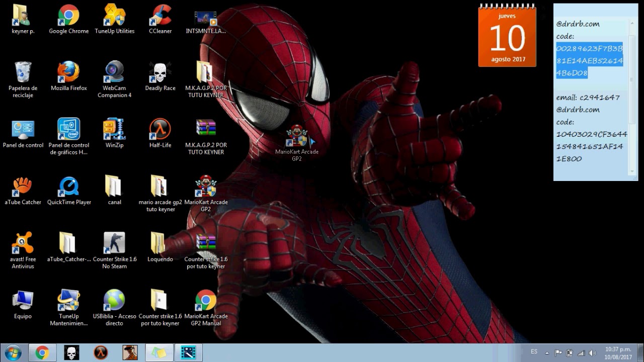Screen dimensions: 644x362
Task: Select the Counter strike 1.6 por tuto keyner folder
Action: point(160,308)
